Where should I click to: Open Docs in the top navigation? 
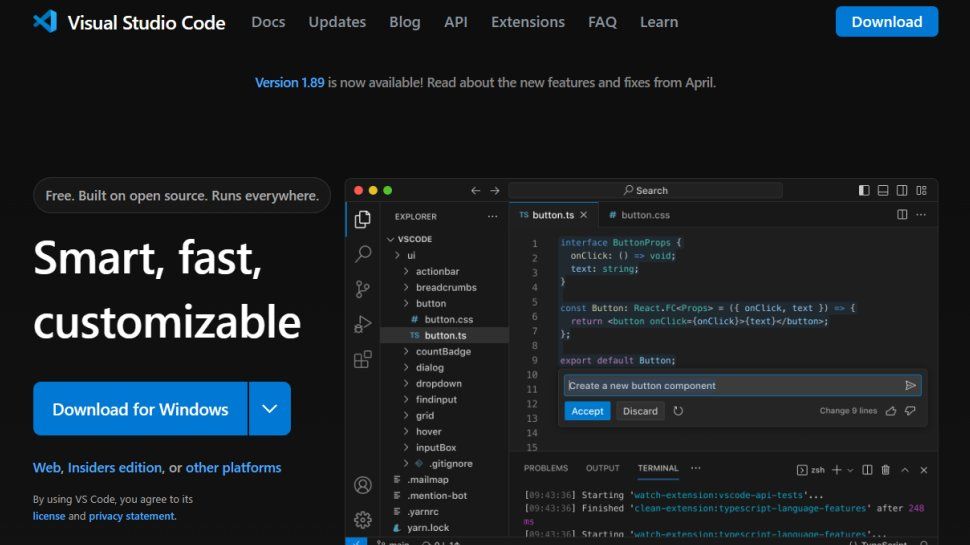268,22
